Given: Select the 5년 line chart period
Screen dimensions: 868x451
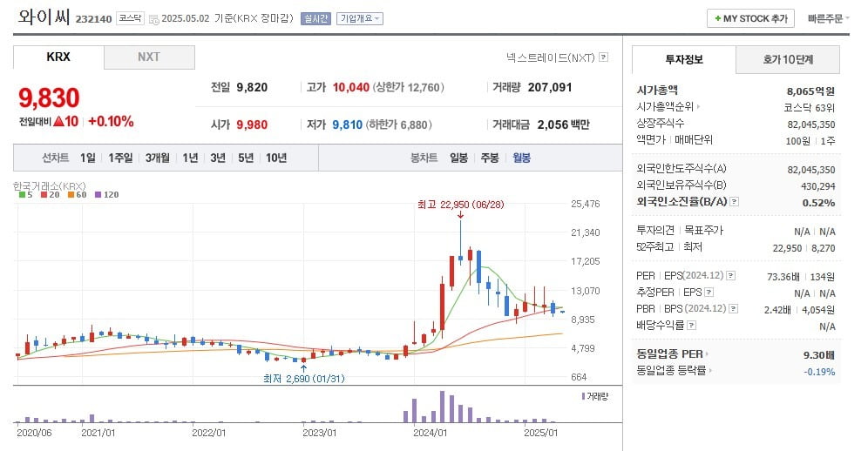Looking at the screenshot, I should 245,158.
